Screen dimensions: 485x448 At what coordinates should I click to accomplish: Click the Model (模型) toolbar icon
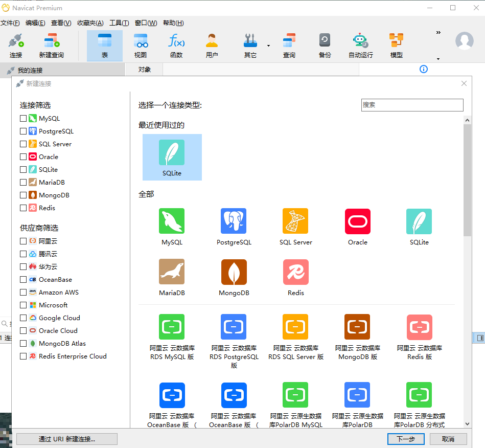(396, 46)
